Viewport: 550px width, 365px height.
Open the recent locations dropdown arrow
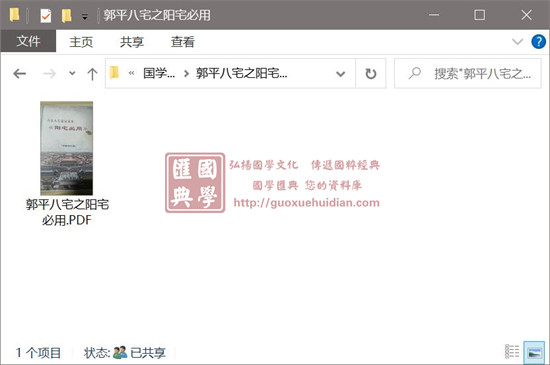pyautogui.click(x=72, y=73)
